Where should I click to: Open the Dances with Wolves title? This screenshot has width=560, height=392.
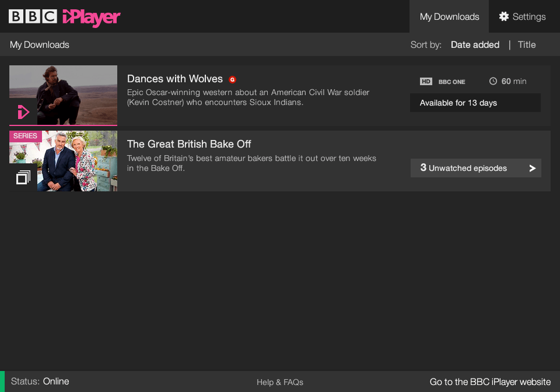174,79
